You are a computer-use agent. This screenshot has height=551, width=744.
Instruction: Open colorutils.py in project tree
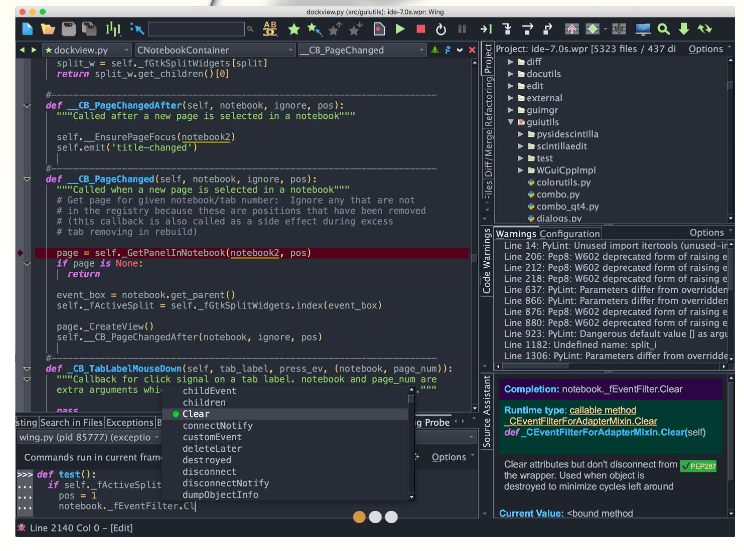[x=563, y=182]
